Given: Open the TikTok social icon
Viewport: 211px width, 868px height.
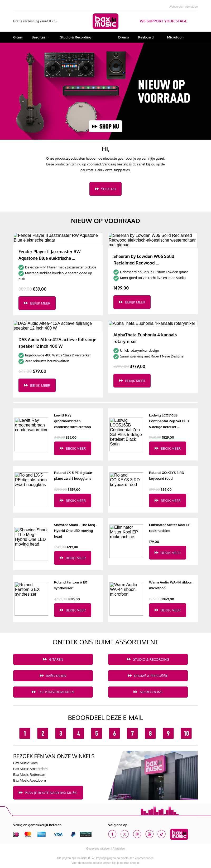Looking at the screenshot, I should point(161,834).
